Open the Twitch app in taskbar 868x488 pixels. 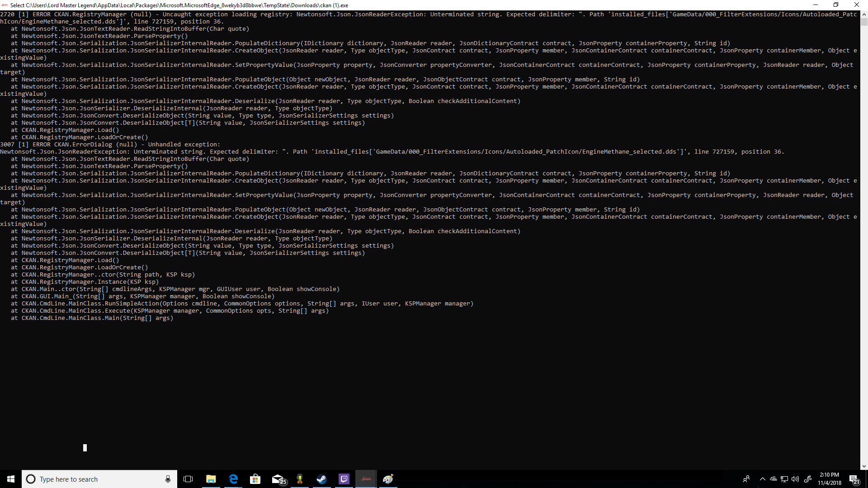(344, 479)
